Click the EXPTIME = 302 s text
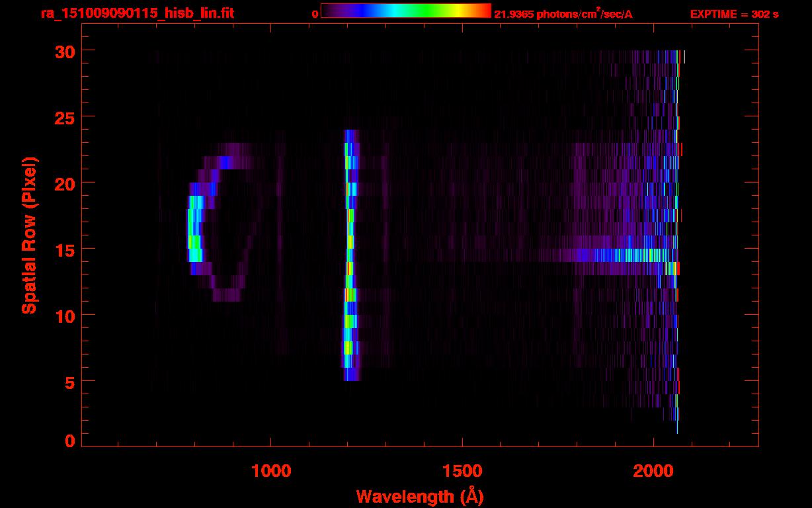 pyautogui.click(x=734, y=14)
